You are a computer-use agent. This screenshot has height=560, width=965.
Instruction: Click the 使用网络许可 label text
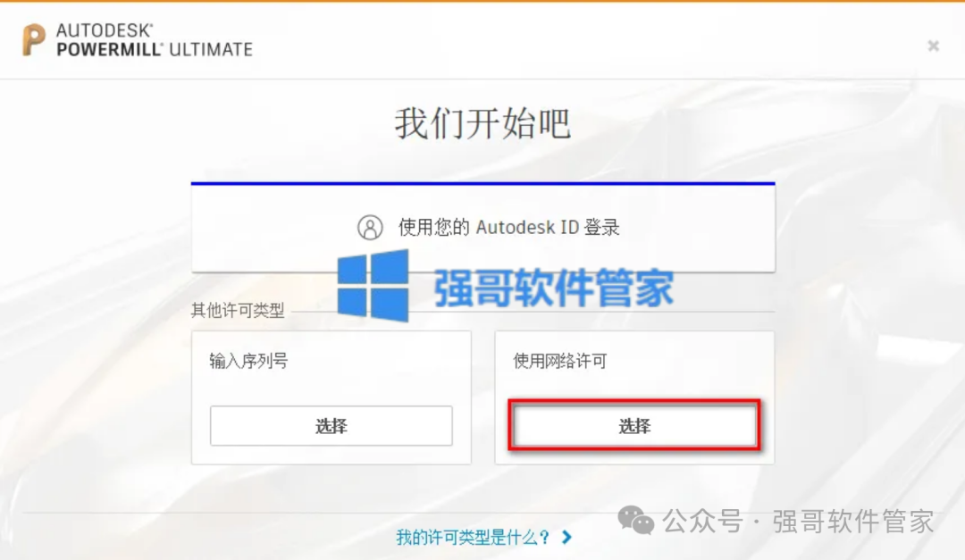pos(560,361)
